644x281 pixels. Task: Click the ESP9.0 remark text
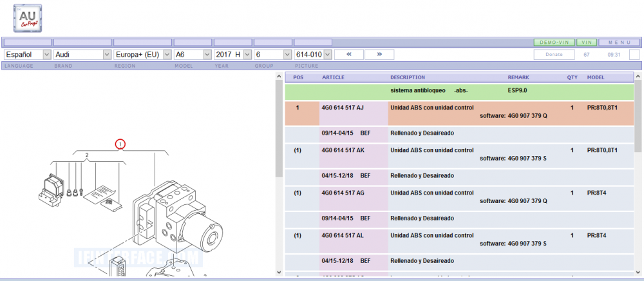pyautogui.click(x=518, y=90)
